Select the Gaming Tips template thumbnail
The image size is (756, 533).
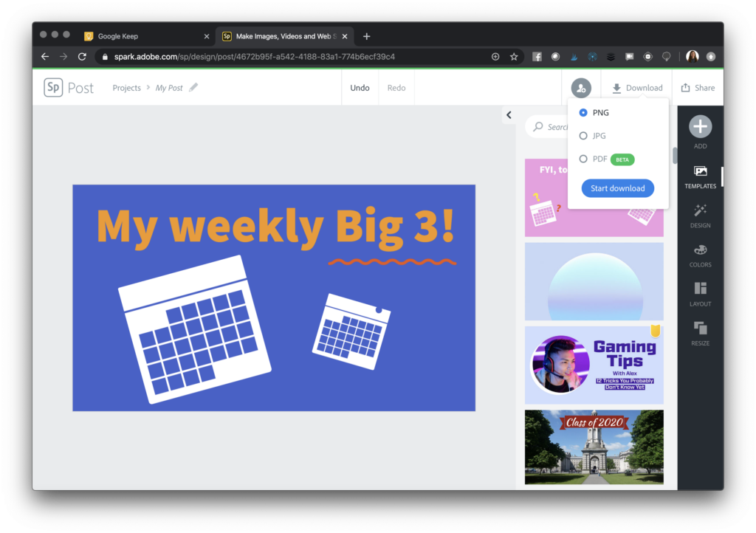[x=594, y=365]
